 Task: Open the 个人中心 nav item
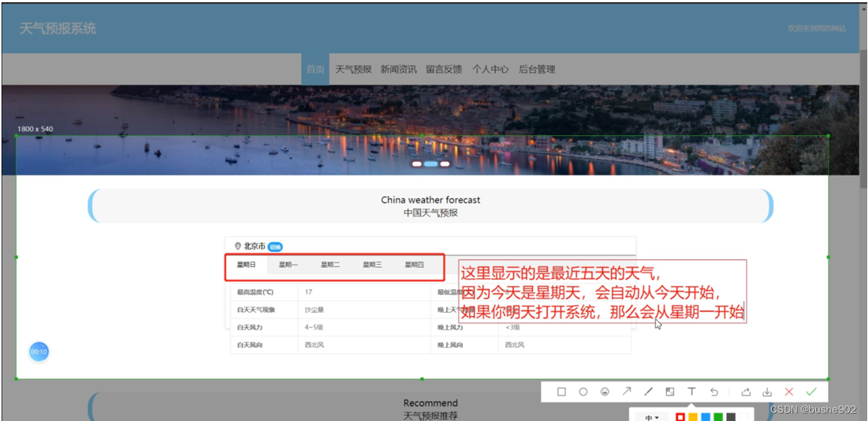click(490, 69)
